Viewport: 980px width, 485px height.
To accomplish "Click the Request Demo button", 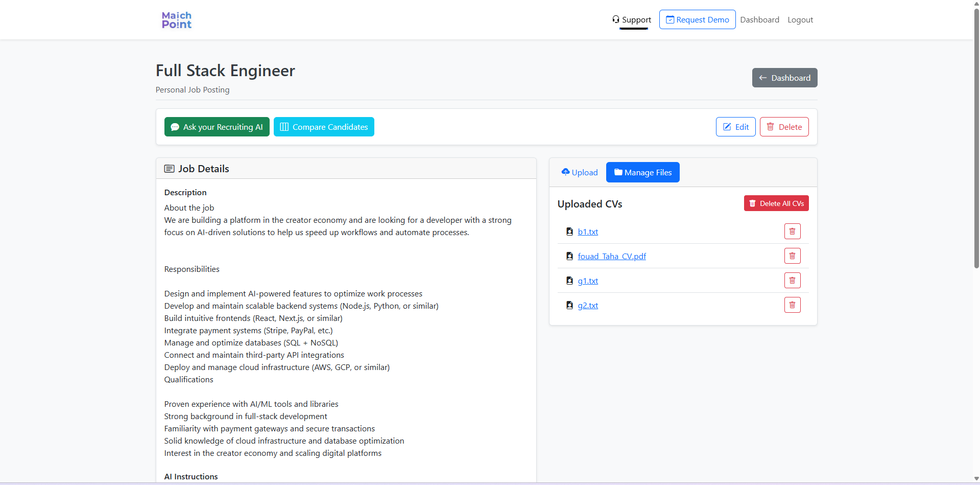I will click(x=697, y=19).
